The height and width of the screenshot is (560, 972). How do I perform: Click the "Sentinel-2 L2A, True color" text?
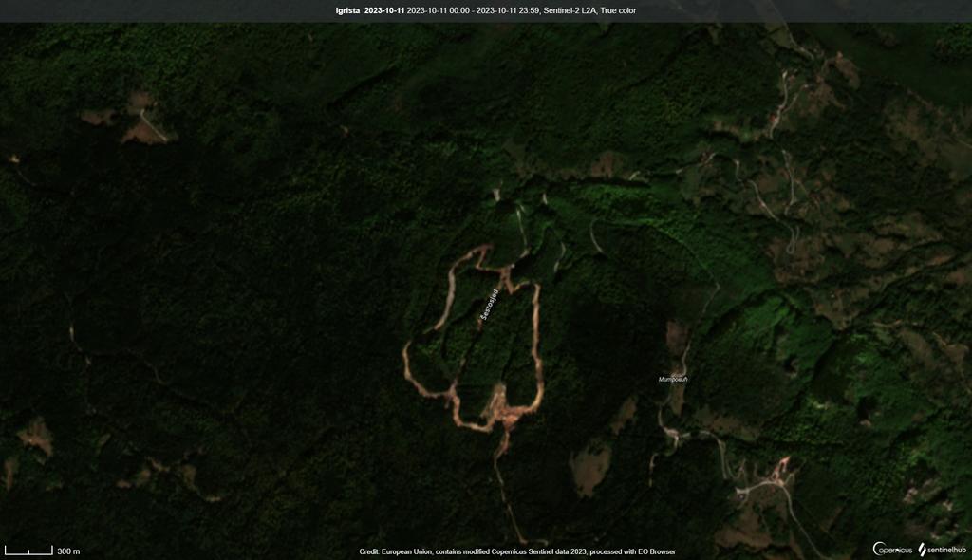coord(589,10)
